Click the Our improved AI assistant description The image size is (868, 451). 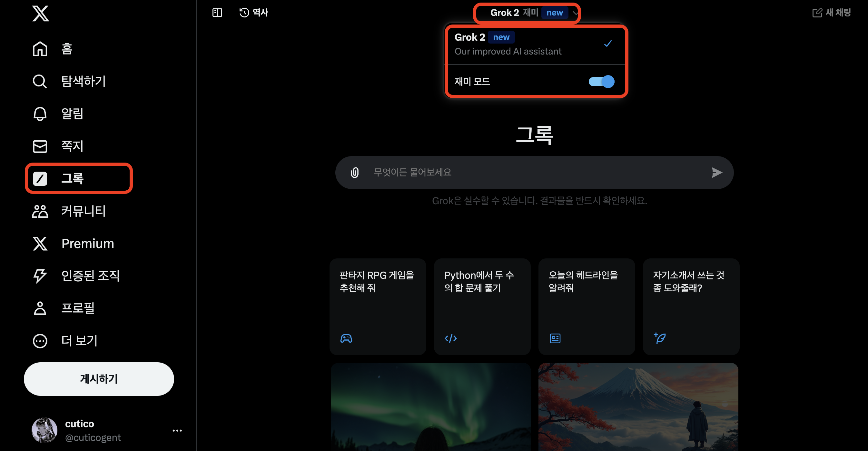pyautogui.click(x=508, y=51)
